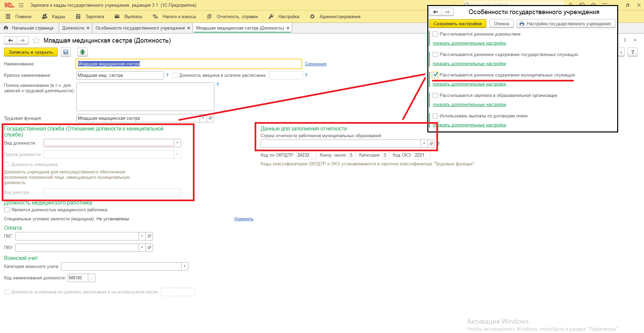Click the home icon of Начальная страница
The width and height of the screenshot is (644, 333).
(6, 28)
